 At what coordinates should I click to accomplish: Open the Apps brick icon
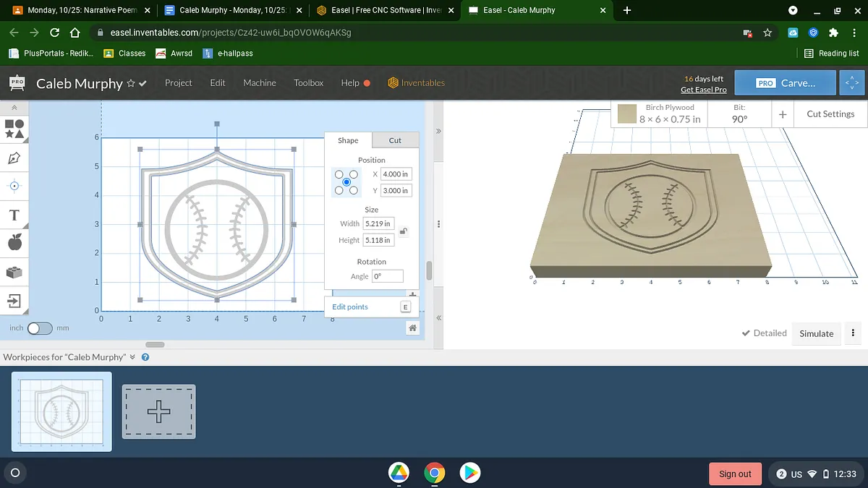14,272
